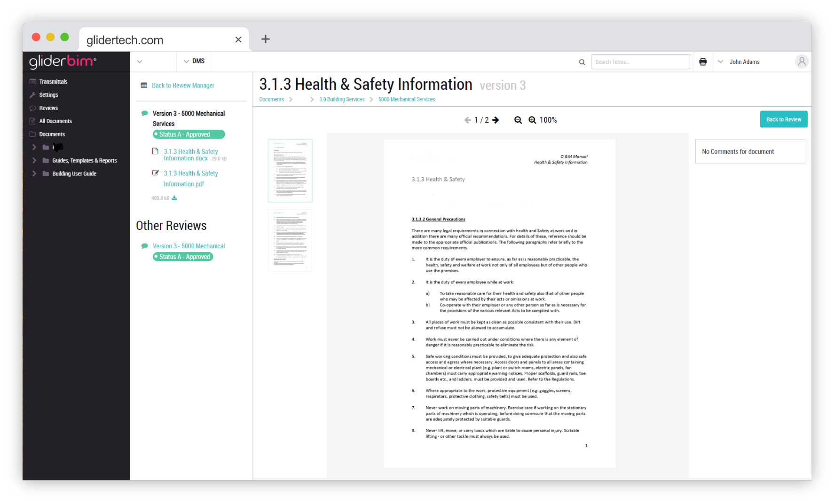Zoom in the document preview

532,120
